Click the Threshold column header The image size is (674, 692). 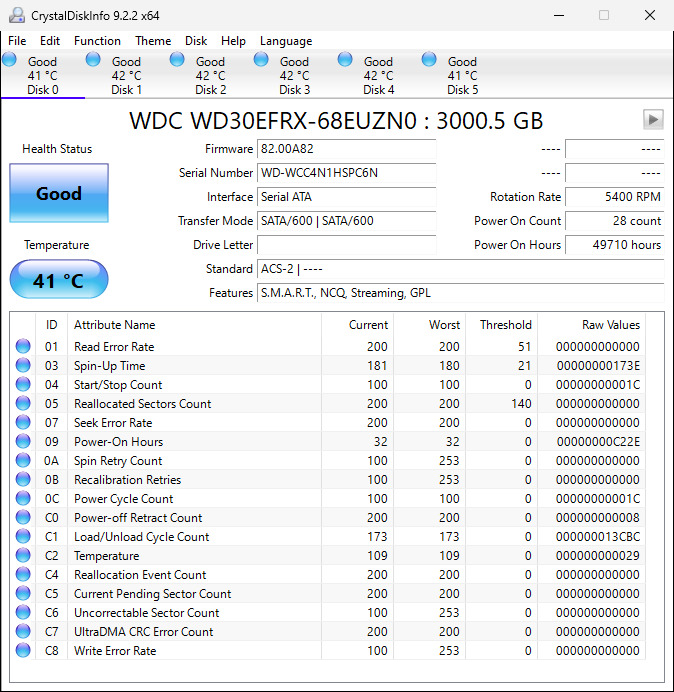tap(501, 325)
